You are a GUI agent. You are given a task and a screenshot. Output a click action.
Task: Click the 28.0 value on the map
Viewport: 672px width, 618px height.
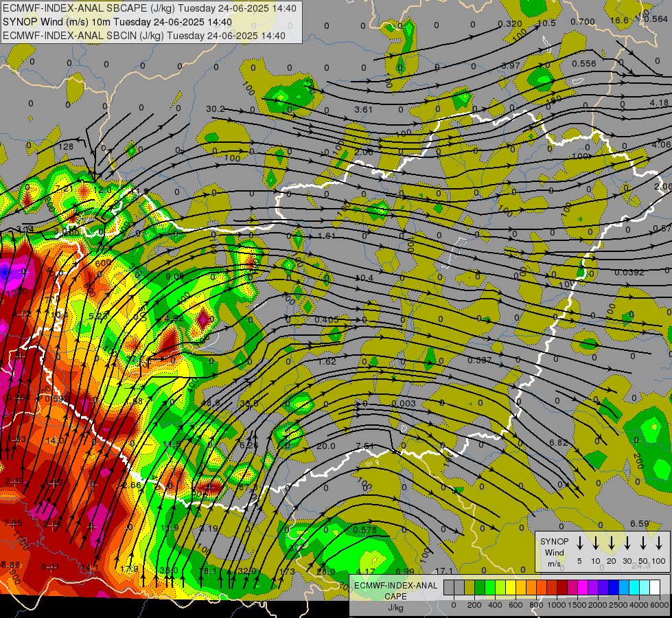coord(326,571)
